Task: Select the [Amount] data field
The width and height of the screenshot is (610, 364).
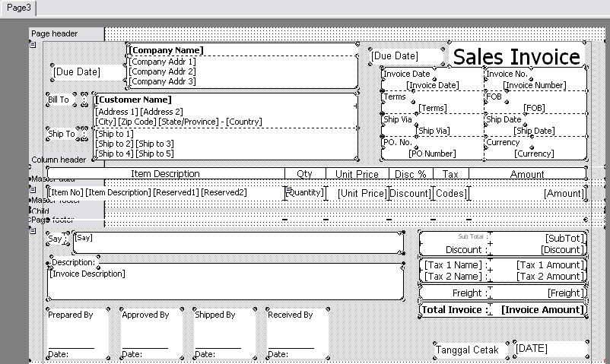Action: (x=564, y=194)
